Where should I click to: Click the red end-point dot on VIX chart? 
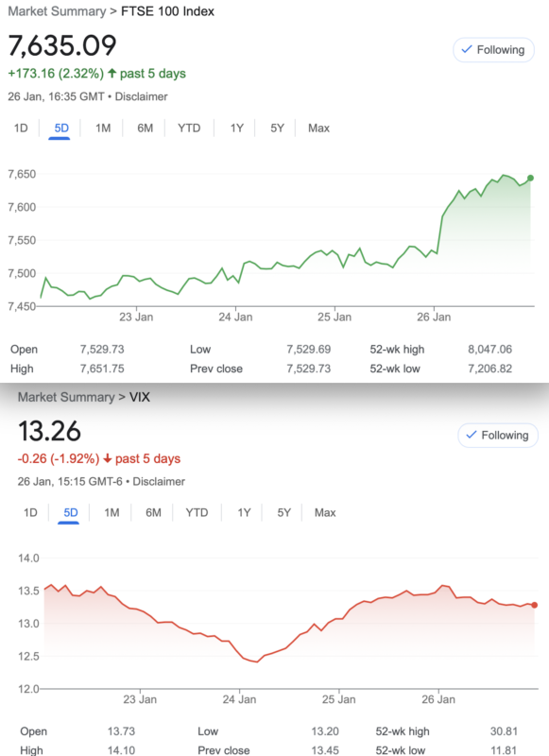(x=534, y=605)
